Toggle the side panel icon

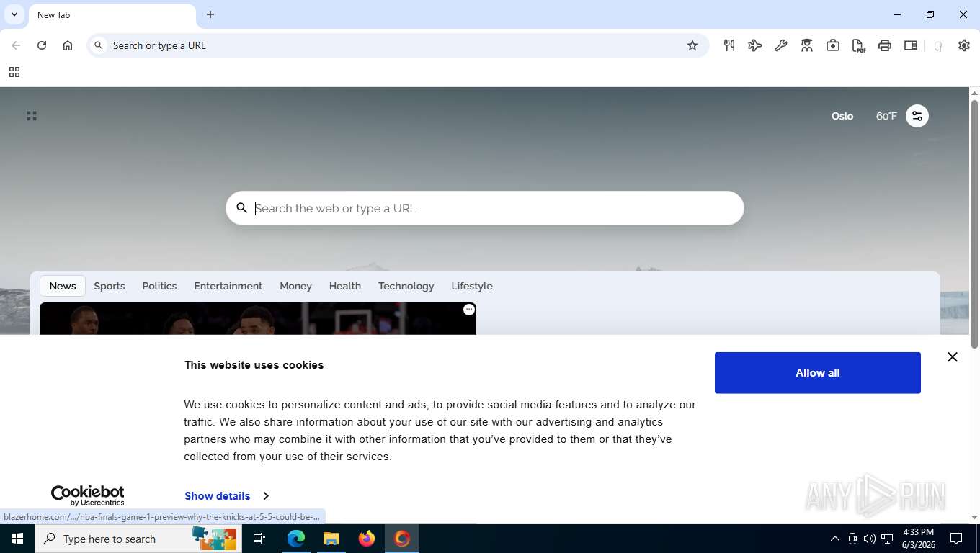pos(911,45)
